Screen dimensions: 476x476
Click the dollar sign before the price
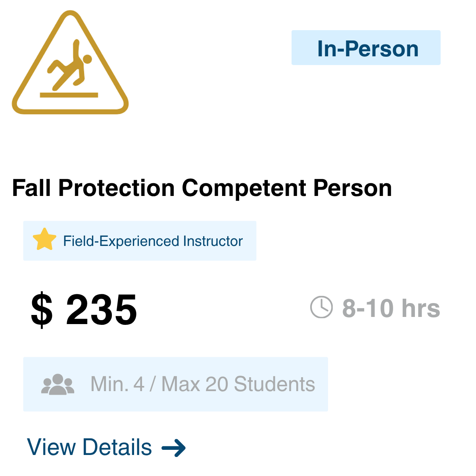42,310
